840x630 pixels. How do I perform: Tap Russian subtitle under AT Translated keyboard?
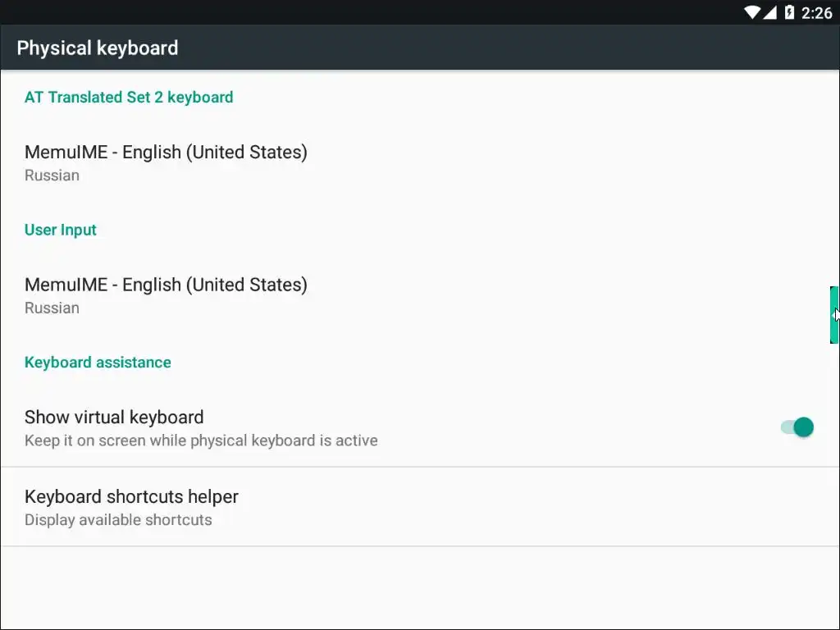(x=52, y=176)
